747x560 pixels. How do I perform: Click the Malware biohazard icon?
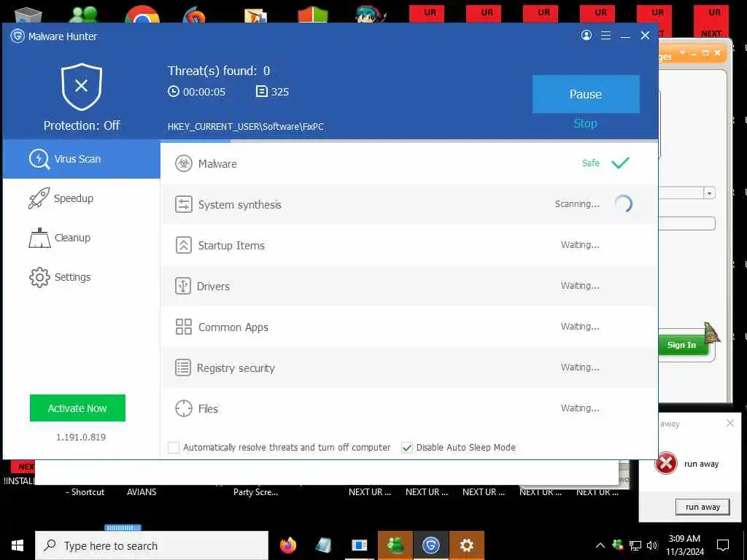coord(183,163)
